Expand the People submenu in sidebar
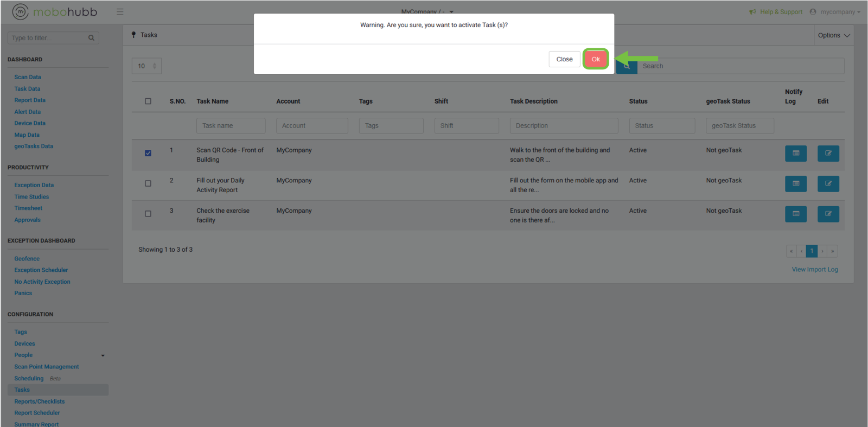The width and height of the screenshot is (868, 427). click(103, 355)
